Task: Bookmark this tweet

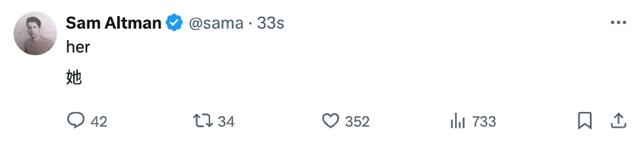Action: [585, 121]
